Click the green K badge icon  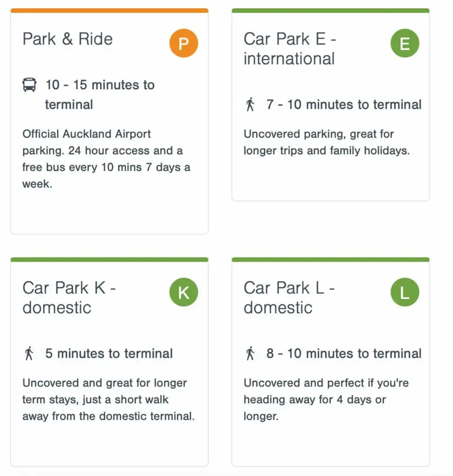[184, 292]
